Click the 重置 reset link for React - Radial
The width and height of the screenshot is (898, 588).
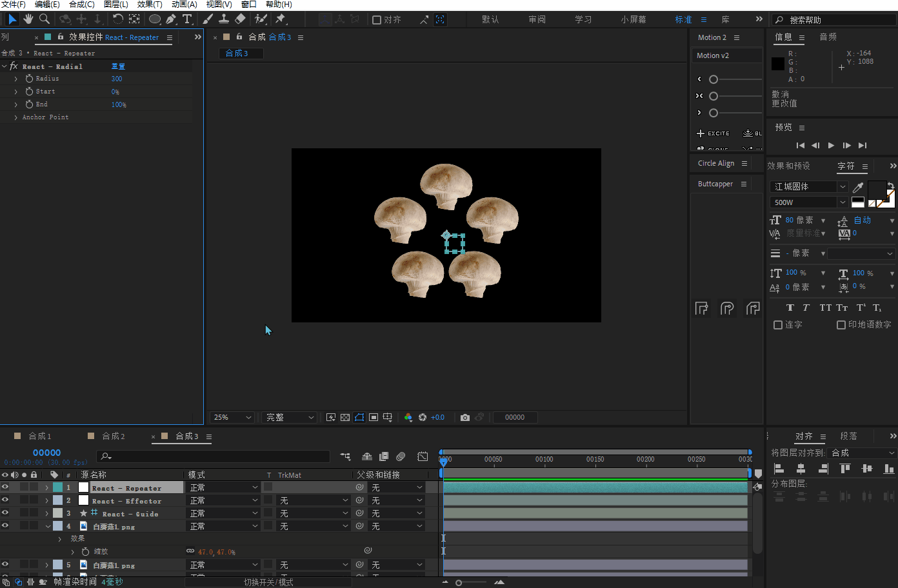pyautogui.click(x=118, y=66)
